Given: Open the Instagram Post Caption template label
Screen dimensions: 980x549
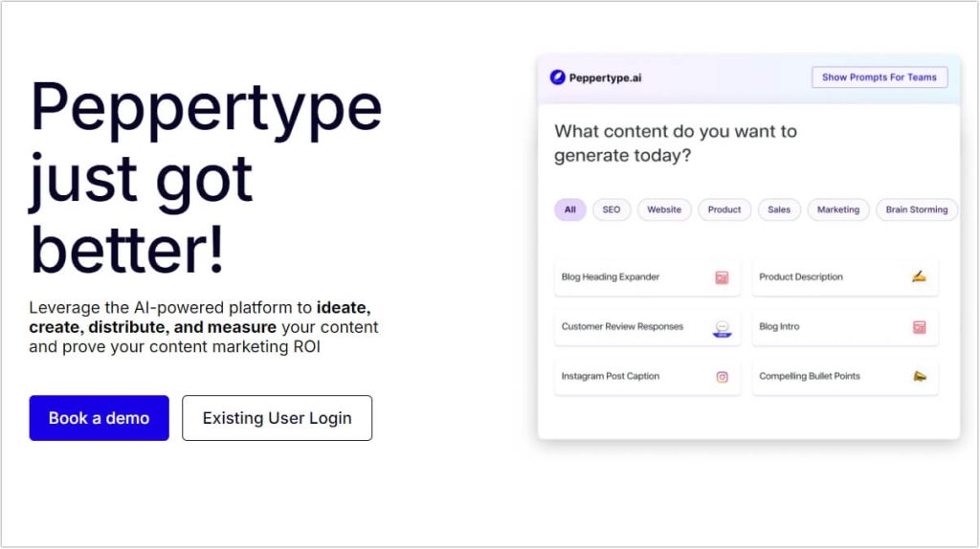Looking at the screenshot, I should [610, 377].
